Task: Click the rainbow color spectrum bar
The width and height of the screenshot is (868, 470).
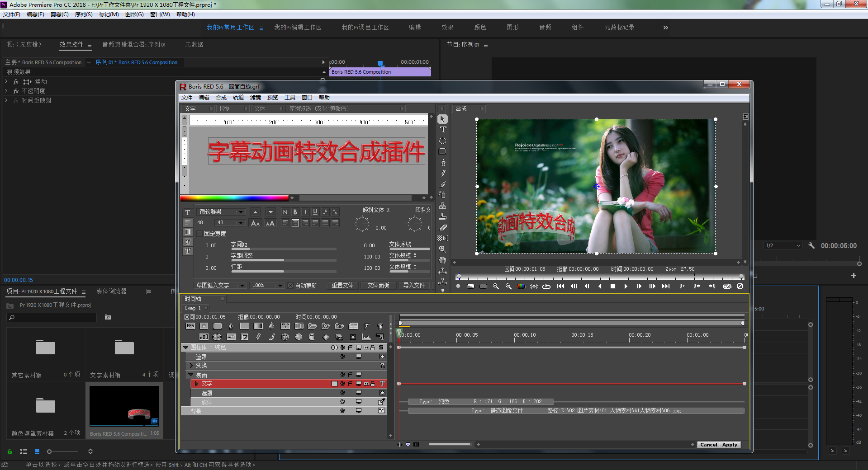Action: click(234, 197)
